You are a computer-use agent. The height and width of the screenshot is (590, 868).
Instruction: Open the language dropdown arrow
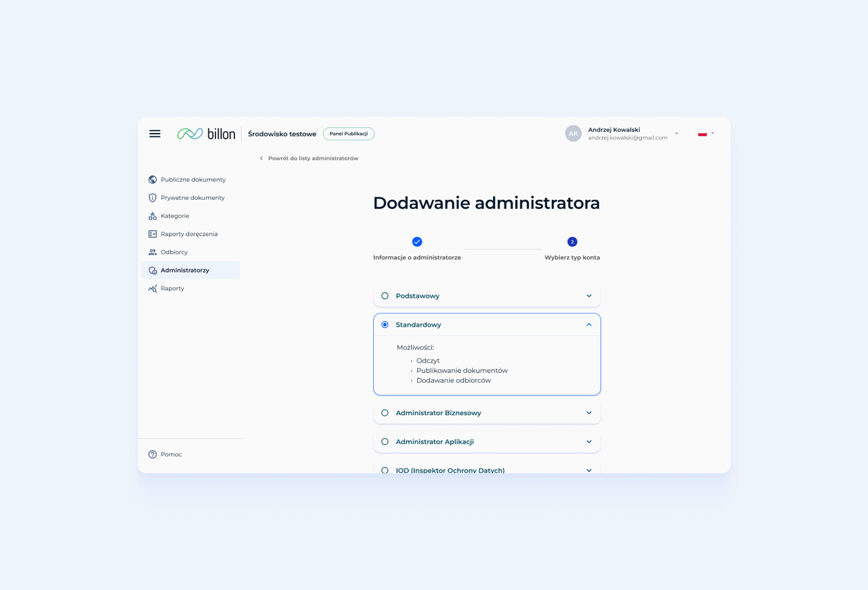[x=713, y=134]
